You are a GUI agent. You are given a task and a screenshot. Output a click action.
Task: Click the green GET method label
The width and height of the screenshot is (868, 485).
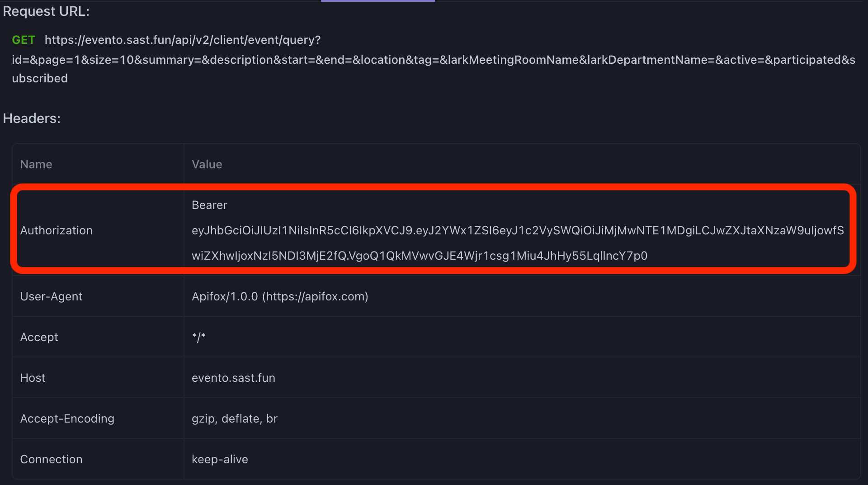[x=24, y=40]
